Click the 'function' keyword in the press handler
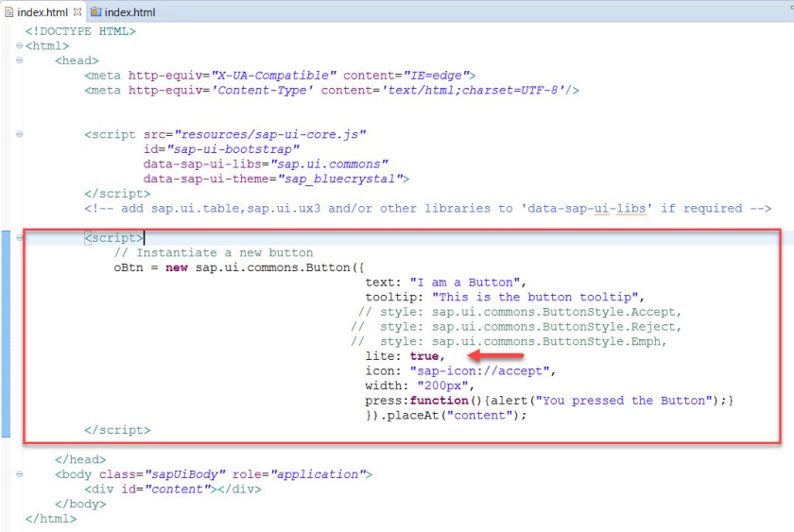 pyautogui.click(x=439, y=401)
